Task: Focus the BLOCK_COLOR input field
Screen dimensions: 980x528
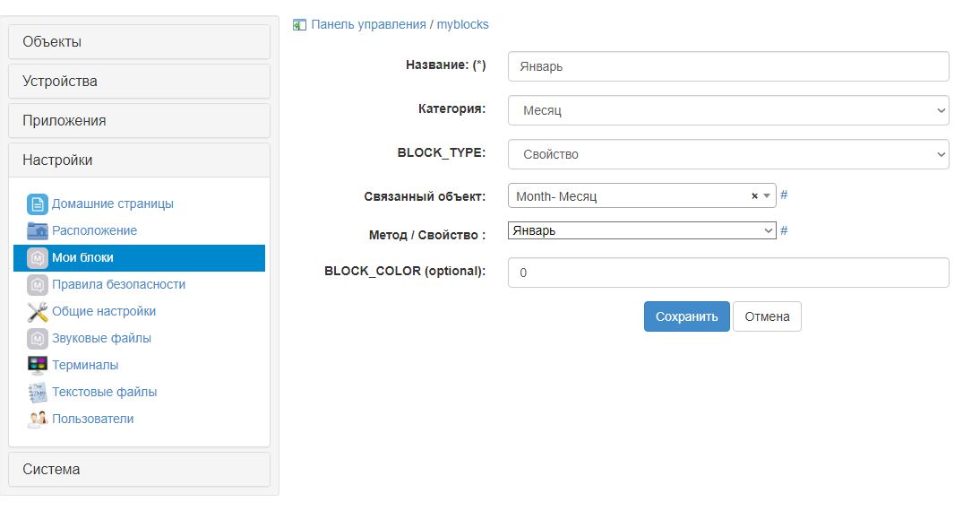Action: click(728, 273)
